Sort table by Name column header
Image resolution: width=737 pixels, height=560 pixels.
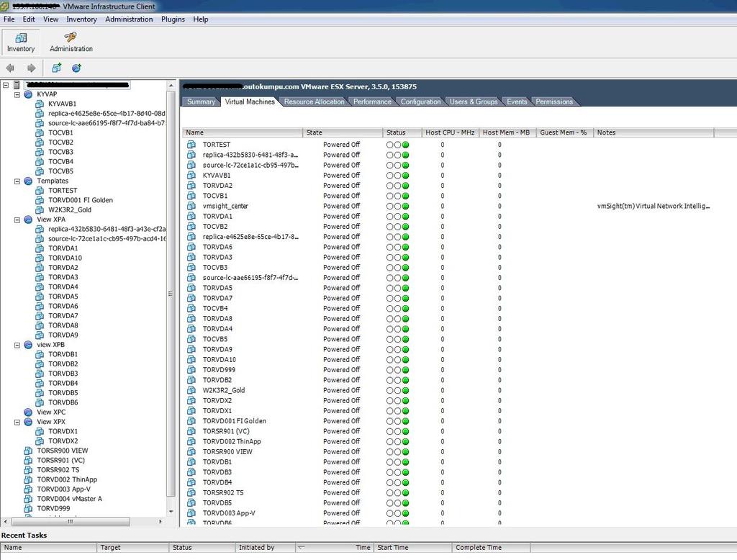pyautogui.click(x=242, y=132)
